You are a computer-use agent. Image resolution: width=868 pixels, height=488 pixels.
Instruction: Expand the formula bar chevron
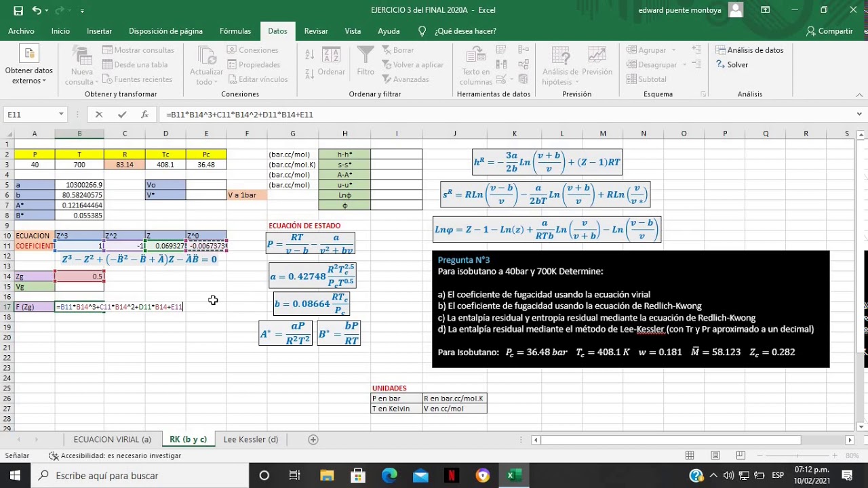pos(860,115)
